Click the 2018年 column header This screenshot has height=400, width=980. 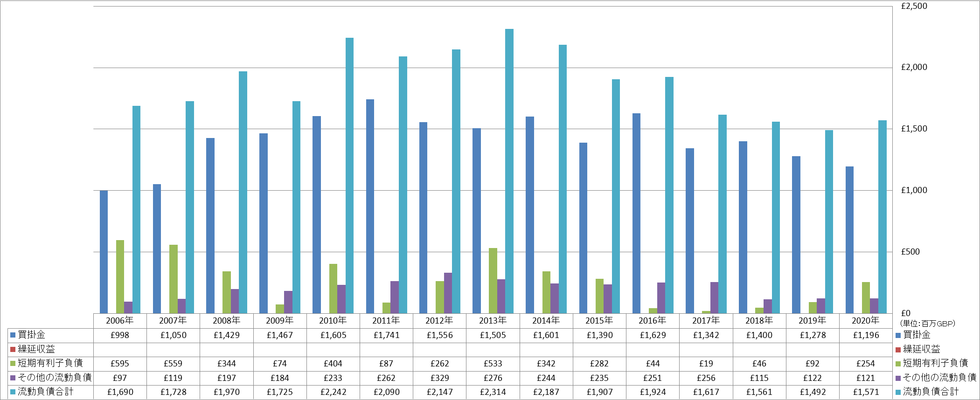[x=759, y=321]
